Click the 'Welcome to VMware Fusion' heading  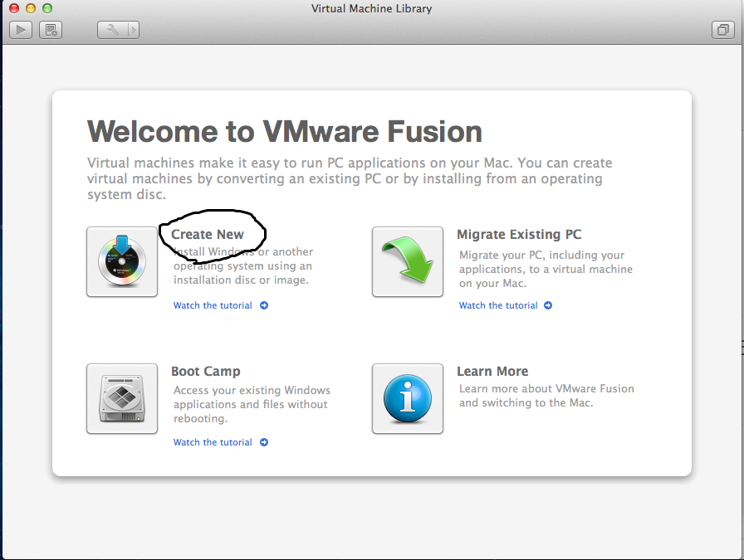coord(285,131)
